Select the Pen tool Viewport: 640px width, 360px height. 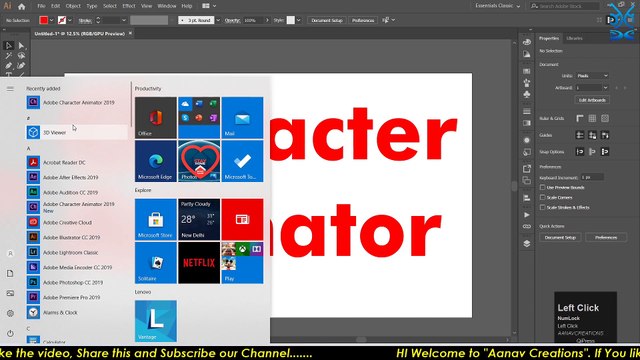(x=8, y=65)
